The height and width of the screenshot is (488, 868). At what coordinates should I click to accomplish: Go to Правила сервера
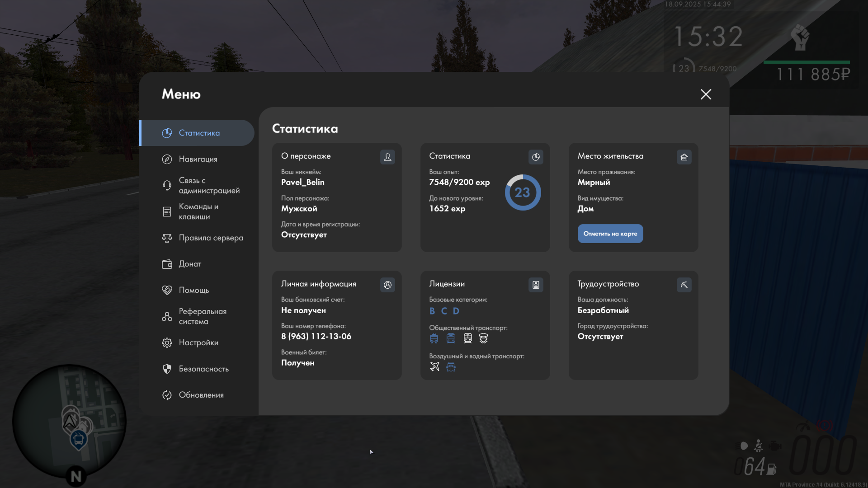coord(210,238)
